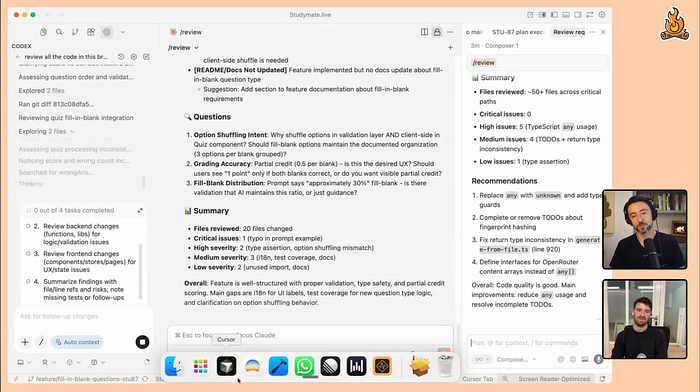Open the Source Control branch icon

click(75, 32)
